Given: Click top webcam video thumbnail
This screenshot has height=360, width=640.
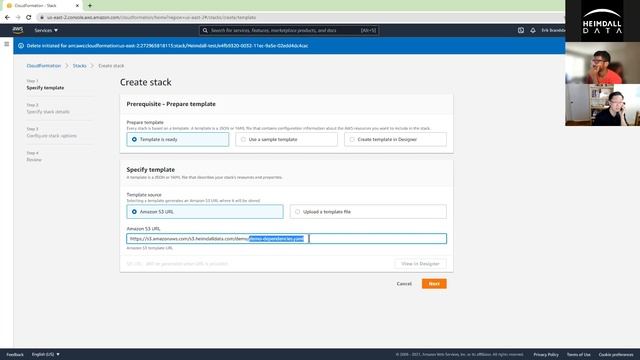Looking at the screenshot, I should point(602,63).
